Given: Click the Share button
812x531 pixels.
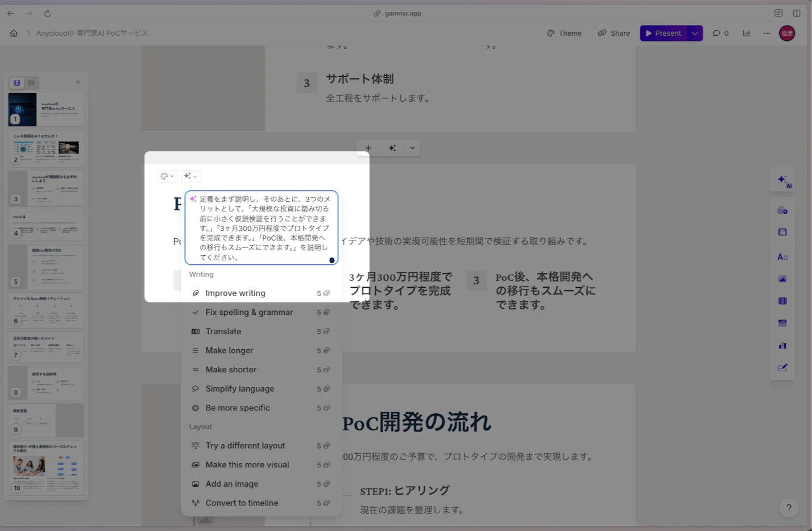Looking at the screenshot, I should [614, 34].
